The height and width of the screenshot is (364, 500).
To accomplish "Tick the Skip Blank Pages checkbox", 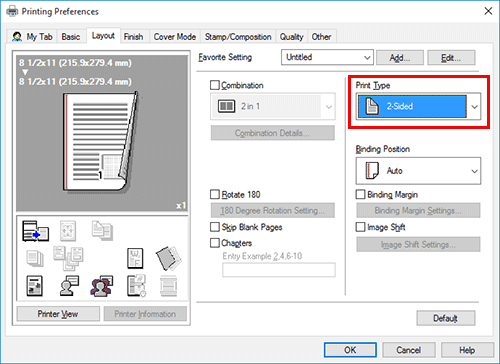I will pos(215,227).
